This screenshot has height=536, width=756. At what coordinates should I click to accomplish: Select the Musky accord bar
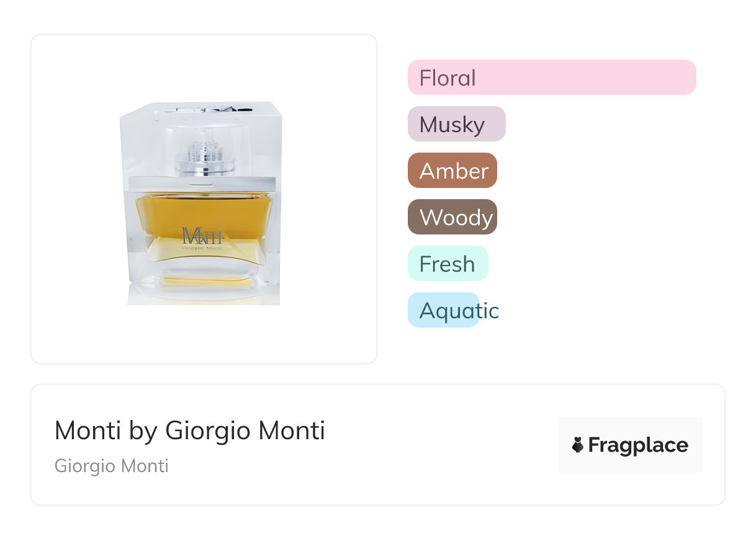coord(456,124)
